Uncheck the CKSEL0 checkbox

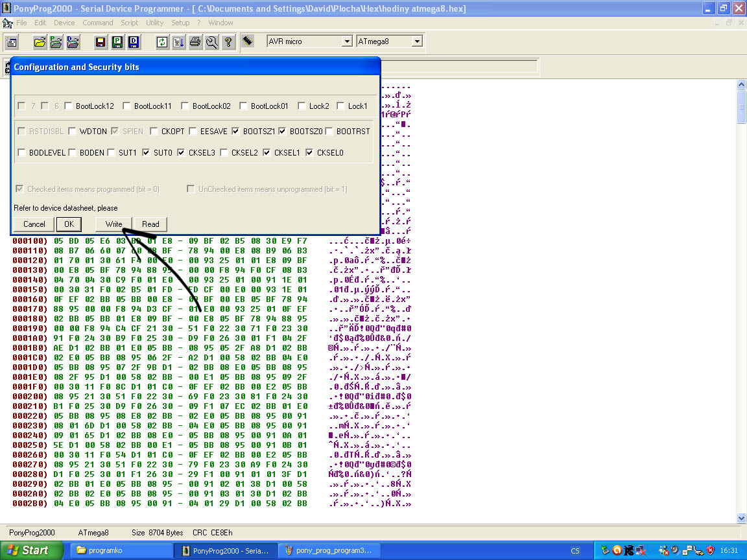click(x=310, y=152)
